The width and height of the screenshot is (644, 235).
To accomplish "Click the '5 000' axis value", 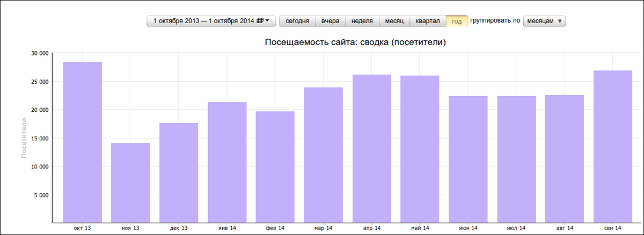I will pos(41,195).
